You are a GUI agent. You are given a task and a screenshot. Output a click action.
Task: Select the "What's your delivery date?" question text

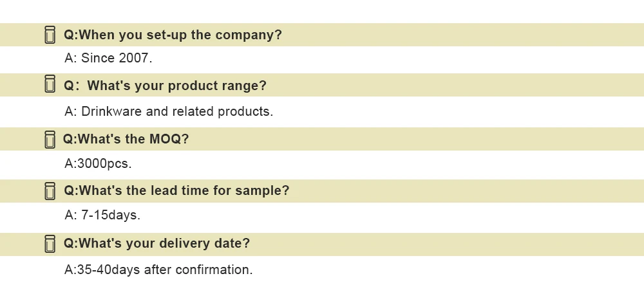tap(156, 244)
